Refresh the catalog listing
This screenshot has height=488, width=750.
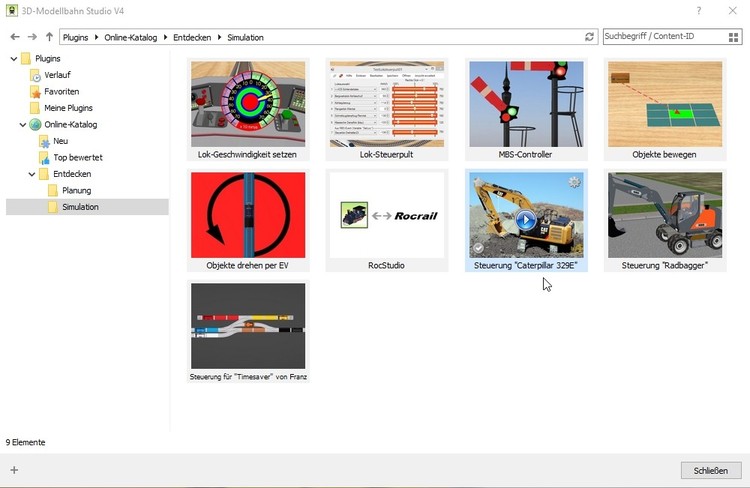click(x=589, y=37)
